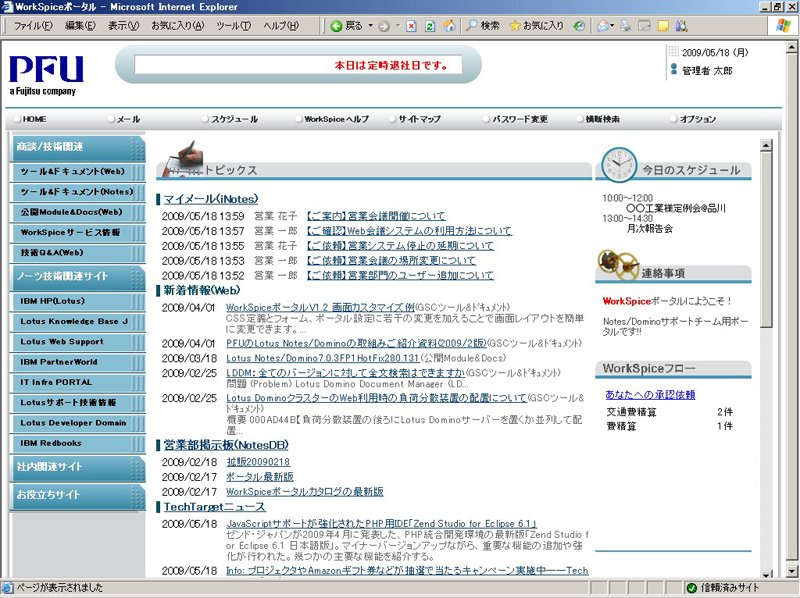Open the ファイル(F) menu
800x598 pixels.
coord(33,26)
